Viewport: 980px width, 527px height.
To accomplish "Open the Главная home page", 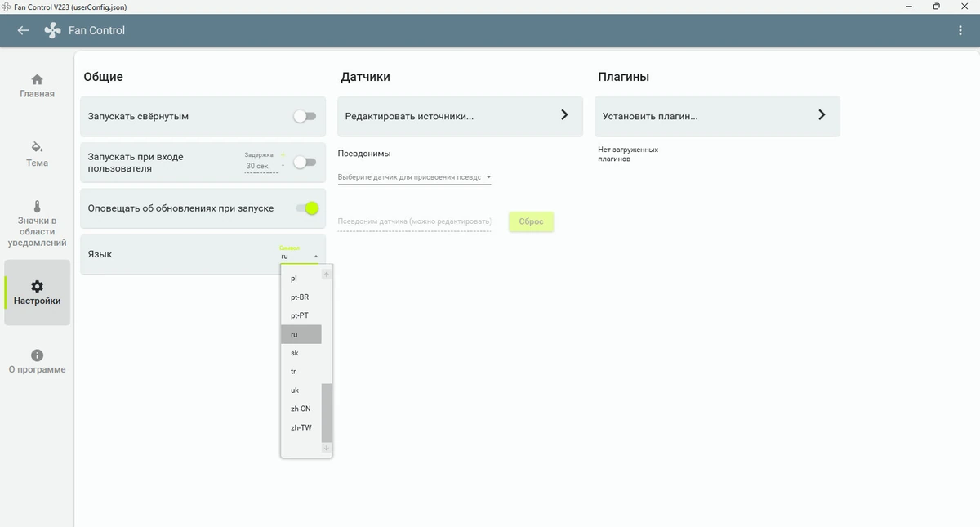I will pyautogui.click(x=37, y=86).
